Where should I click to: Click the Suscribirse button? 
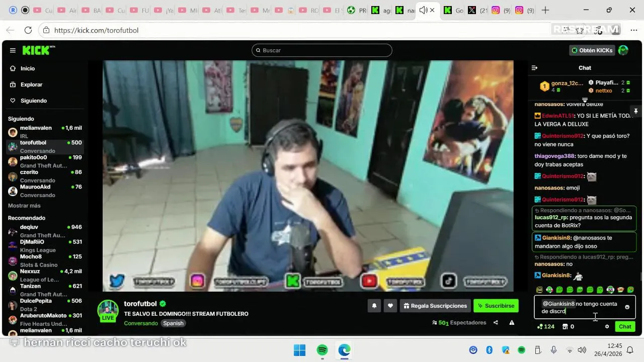click(496, 306)
